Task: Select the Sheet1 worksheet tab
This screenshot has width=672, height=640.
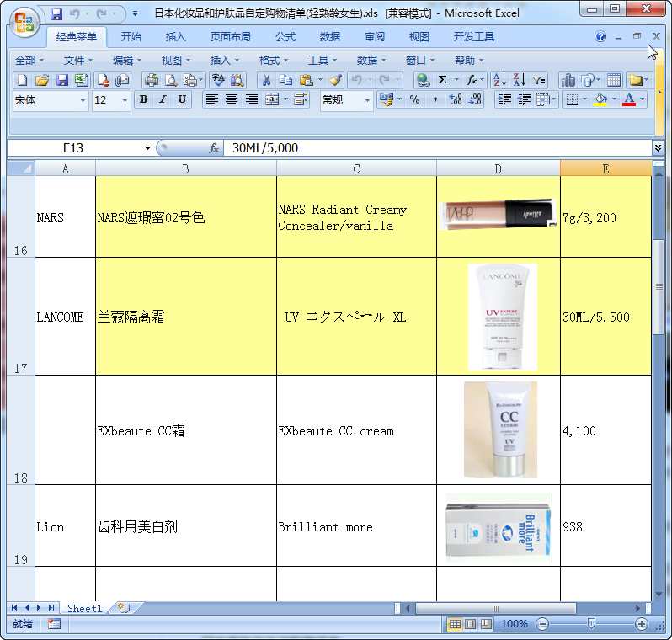Action: [85, 608]
